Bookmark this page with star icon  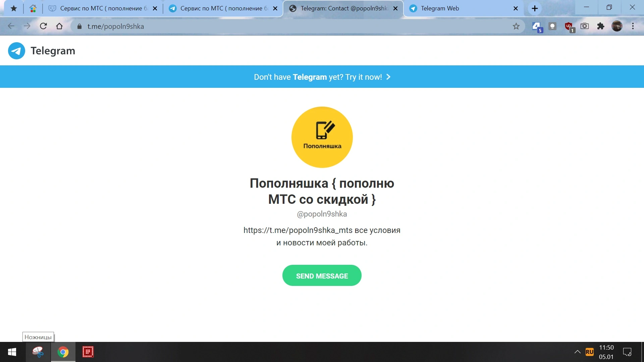point(516,26)
